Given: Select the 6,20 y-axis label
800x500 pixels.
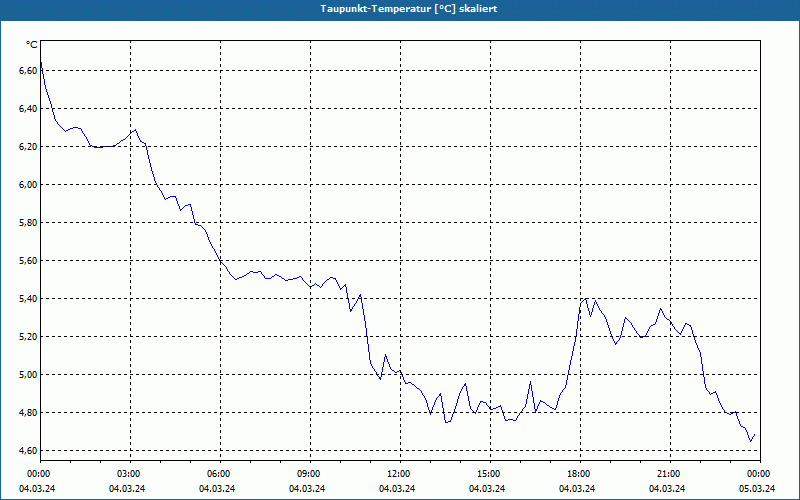Looking at the screenshot, I should 28,146.
